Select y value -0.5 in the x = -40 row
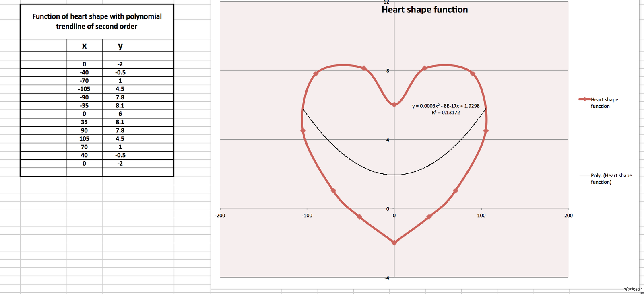Viewport: 644px width, 294px height. [x=120, y=72]
